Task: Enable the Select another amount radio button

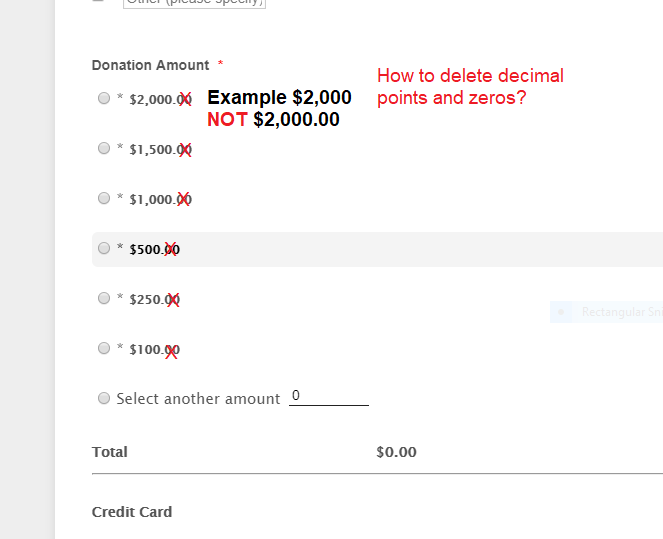Action: (x=104, y=398)
